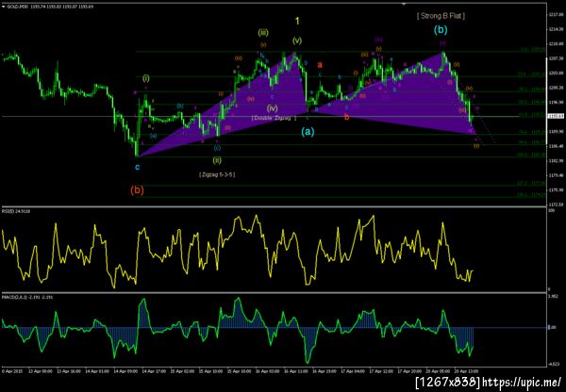Select the blue (c) label above (ii)
The width and height of the screenshot is (566, 392).
tap(217, 148)
